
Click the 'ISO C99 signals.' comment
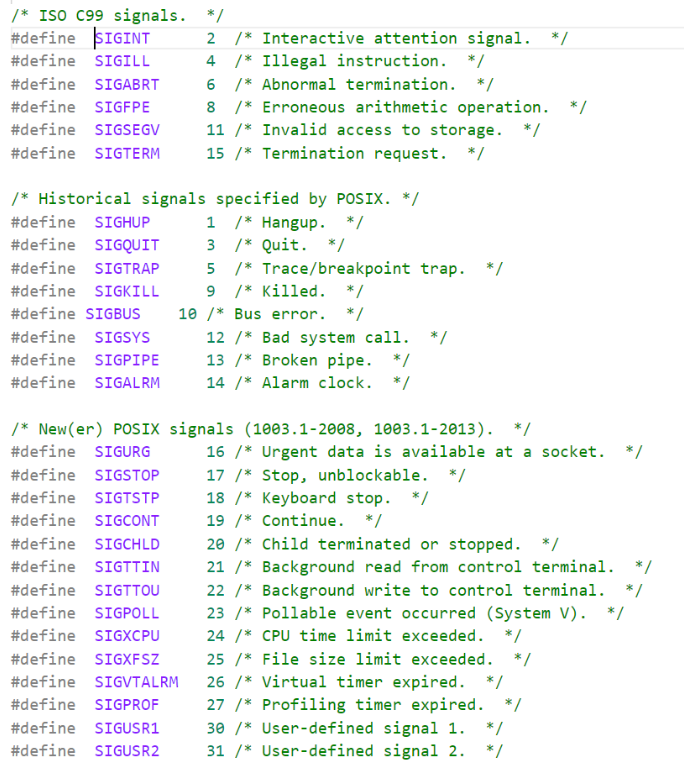(x=117, y=16)
